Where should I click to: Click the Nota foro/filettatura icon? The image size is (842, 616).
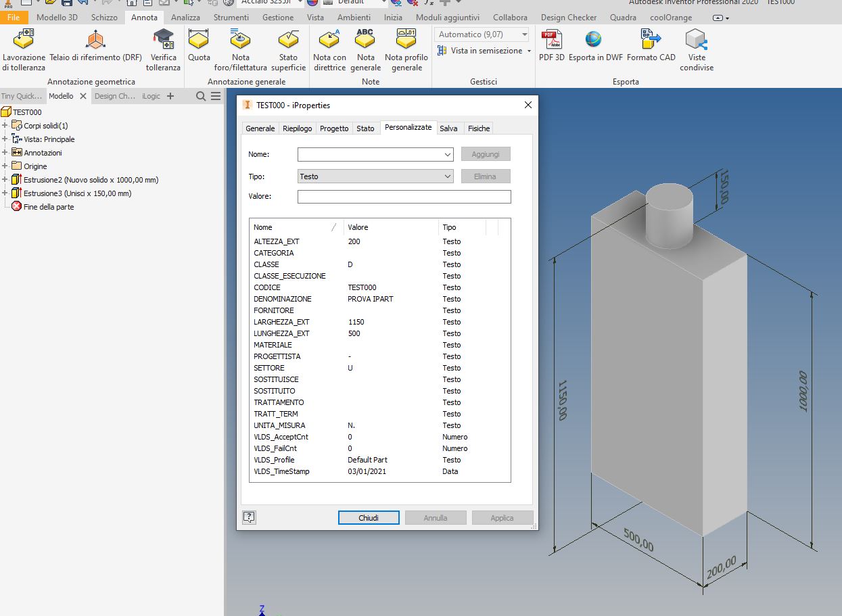(240, 41)
